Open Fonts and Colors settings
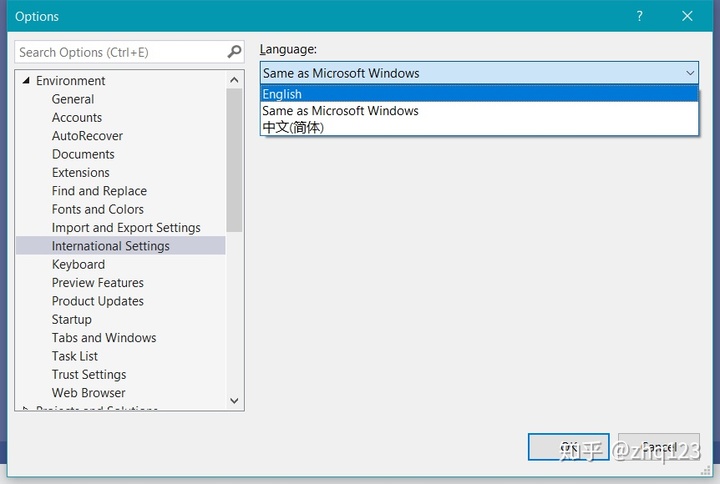This screenshot has width=720, height=484. 98,209
